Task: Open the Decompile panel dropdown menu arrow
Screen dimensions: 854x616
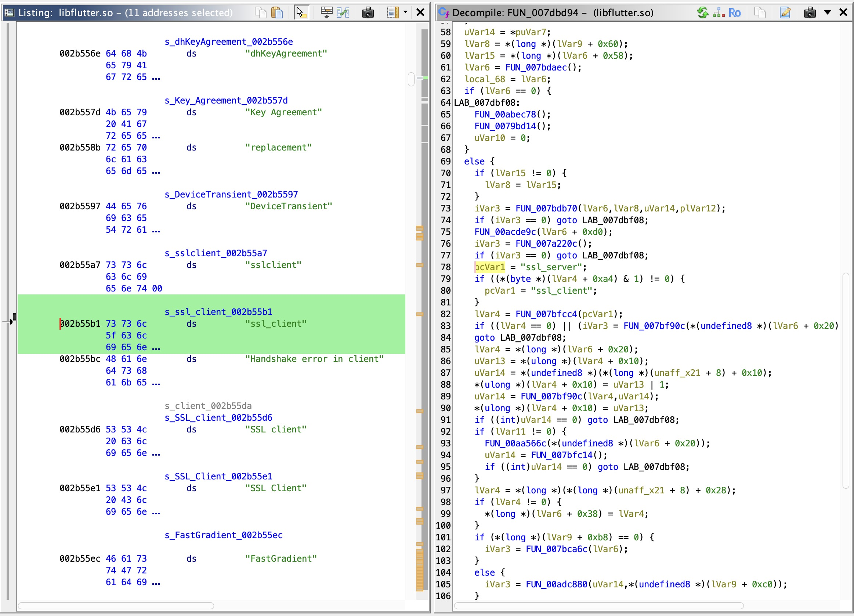Action: tap(827, 12)
